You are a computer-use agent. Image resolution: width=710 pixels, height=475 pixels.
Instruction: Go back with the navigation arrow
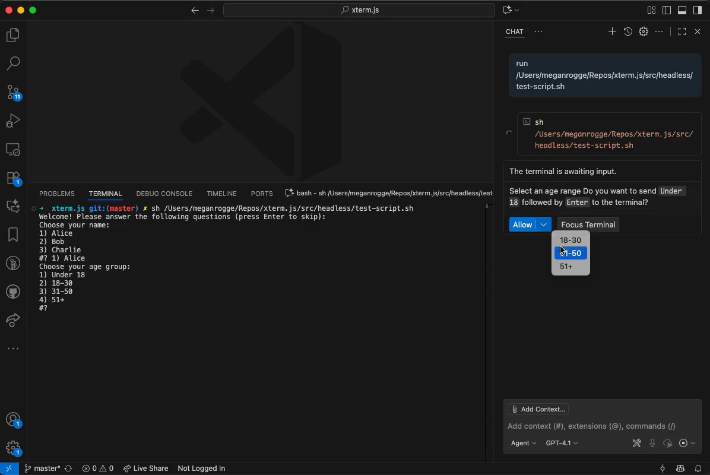(x=195, y=10)
